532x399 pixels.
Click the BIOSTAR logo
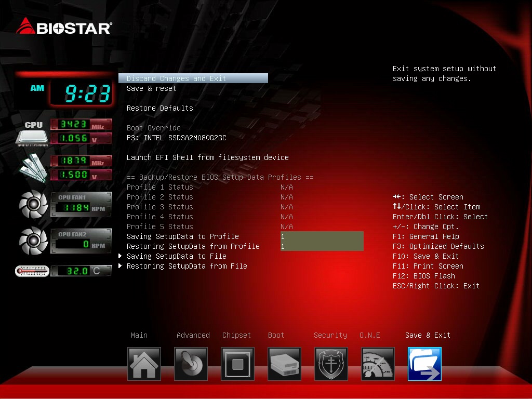(64, 26)
